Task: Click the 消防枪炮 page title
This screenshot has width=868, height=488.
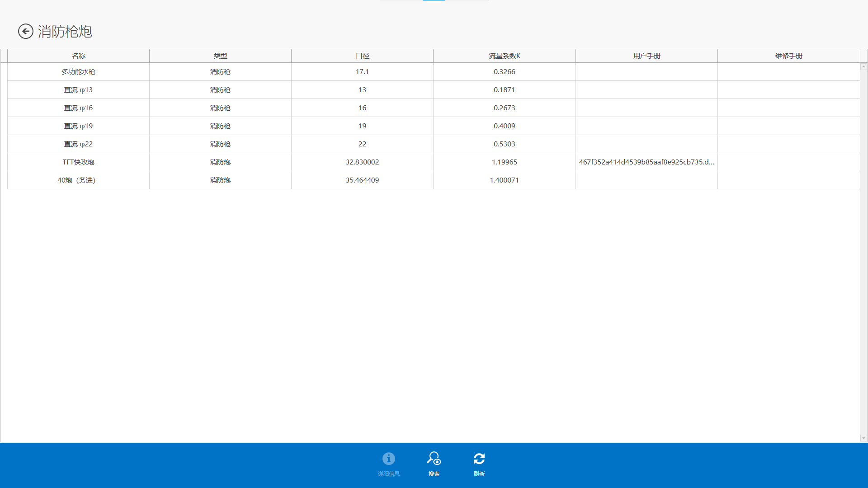Action: coord(65,32)
